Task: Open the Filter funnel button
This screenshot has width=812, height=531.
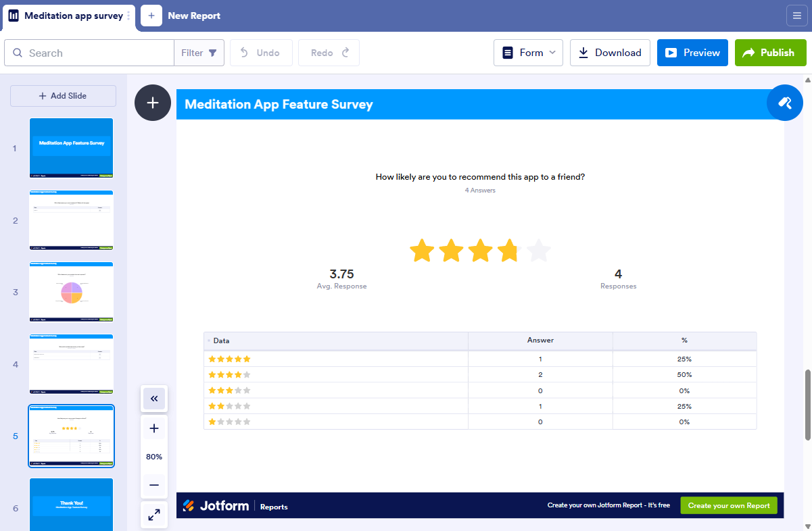Action: tap(199, 53)
